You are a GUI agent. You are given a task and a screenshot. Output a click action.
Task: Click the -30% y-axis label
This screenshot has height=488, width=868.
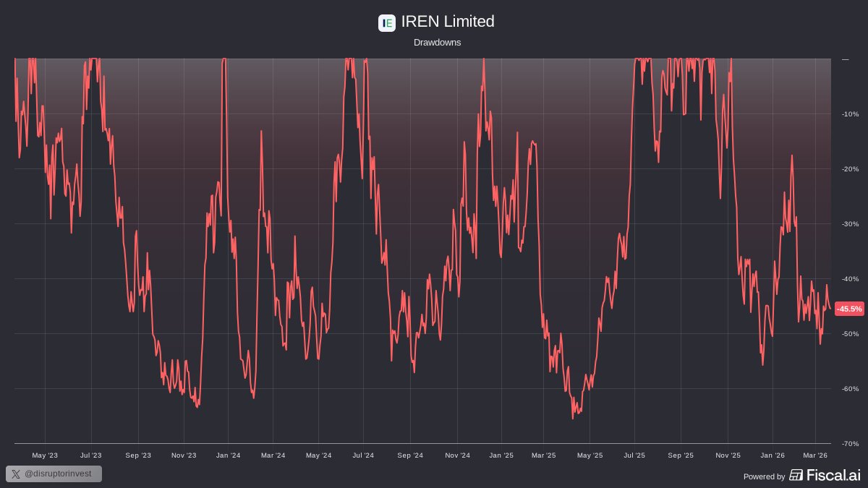[x=849, y=224]
